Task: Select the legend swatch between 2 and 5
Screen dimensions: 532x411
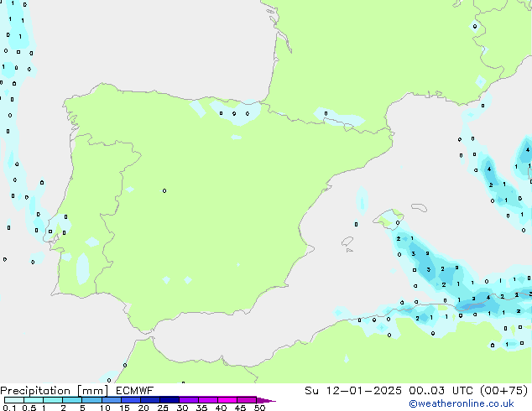Action: coord(72,400)
